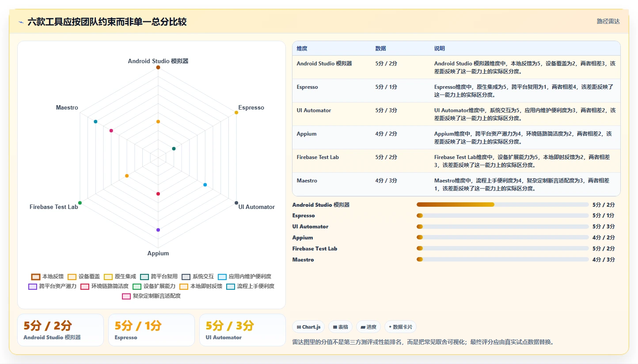Click the Appium label on the radar chart

158,254
